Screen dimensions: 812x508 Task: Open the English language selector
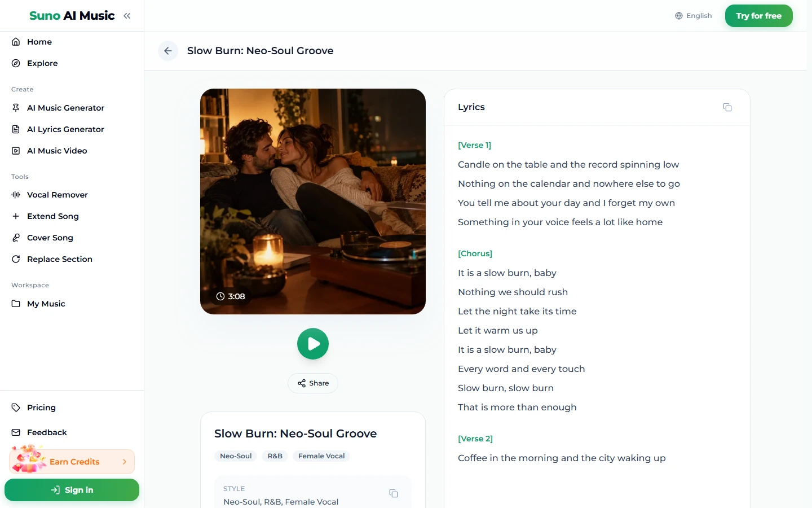[x=694, y=16]
